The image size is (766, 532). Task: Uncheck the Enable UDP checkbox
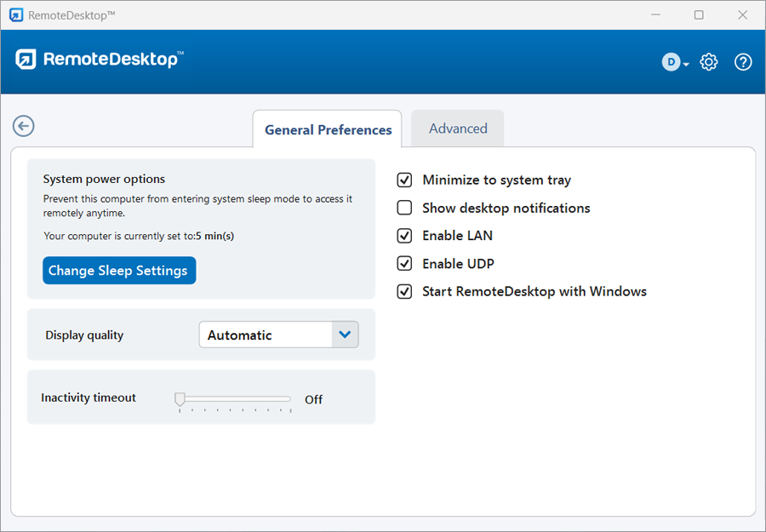tap(405, 264)
